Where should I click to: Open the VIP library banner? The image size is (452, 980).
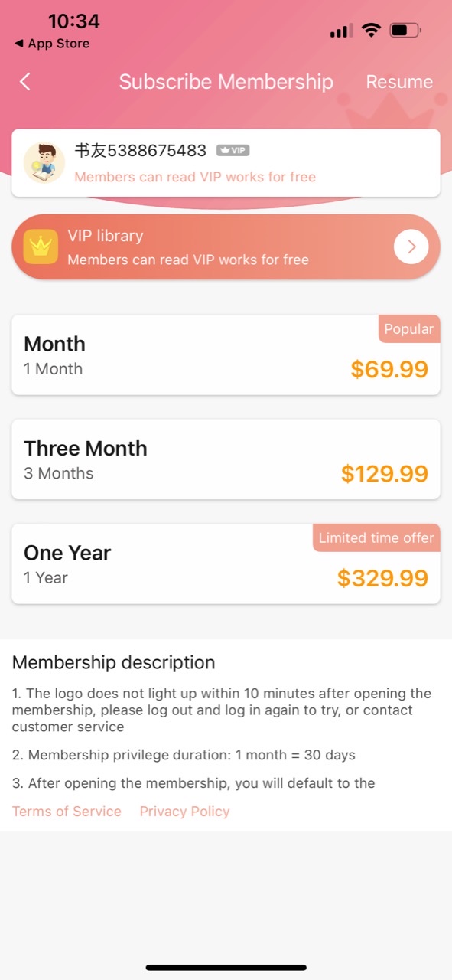226,247
